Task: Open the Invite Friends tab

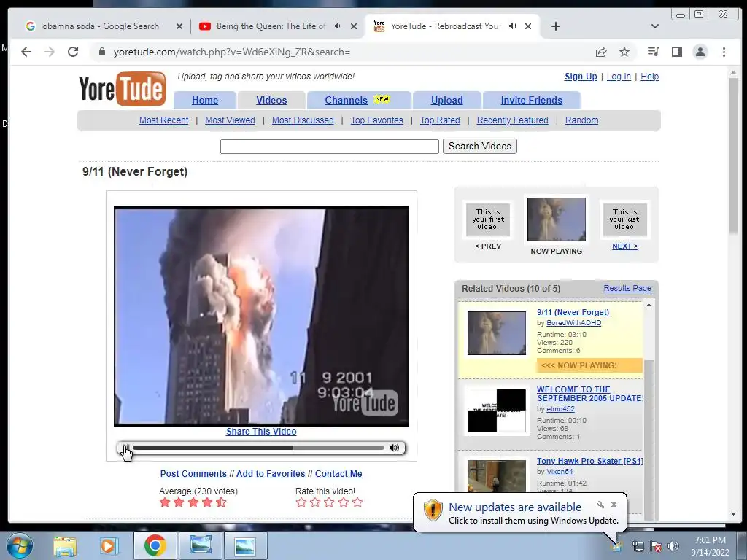Action: (532, 100)
